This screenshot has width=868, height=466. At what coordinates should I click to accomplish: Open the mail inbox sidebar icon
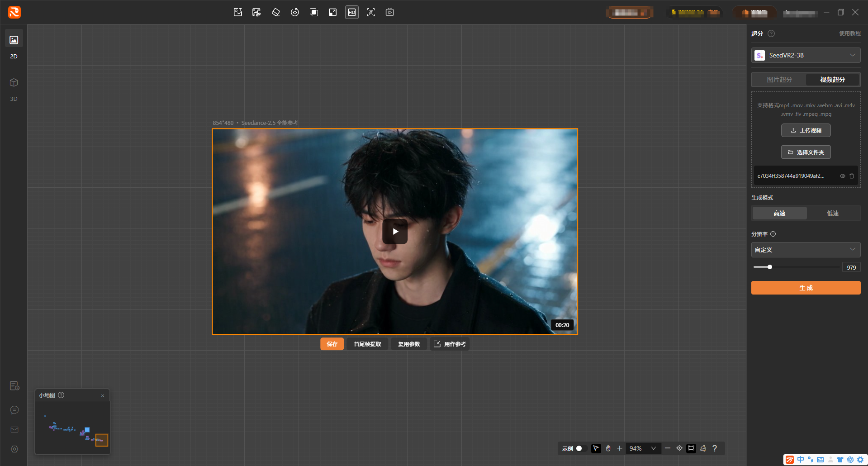click(x=14, y=429)
